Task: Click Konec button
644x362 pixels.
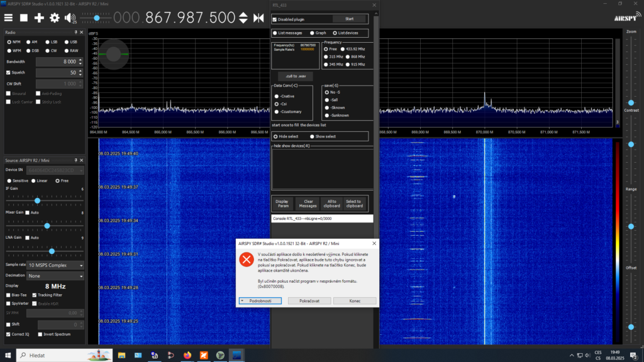Action: click(x=355, y=301)
